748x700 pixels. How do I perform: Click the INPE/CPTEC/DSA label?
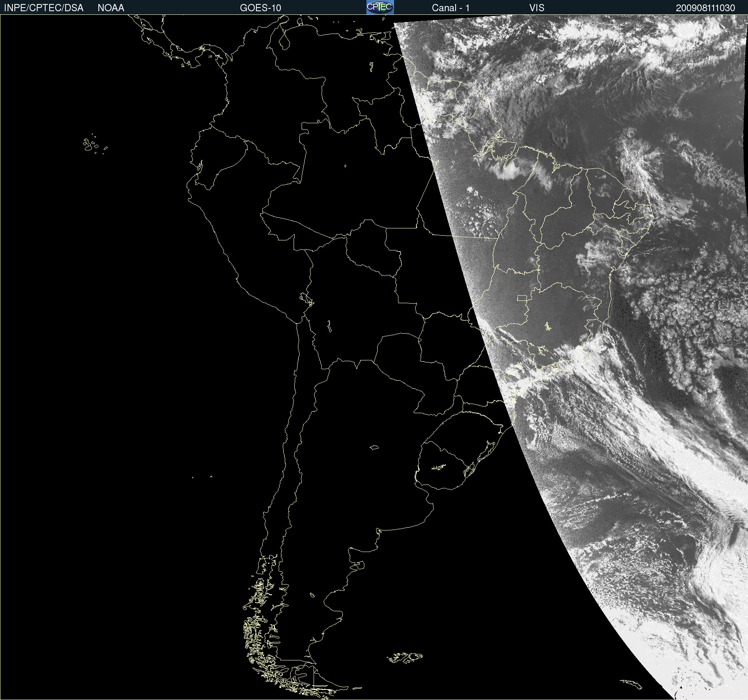(44, 8)
